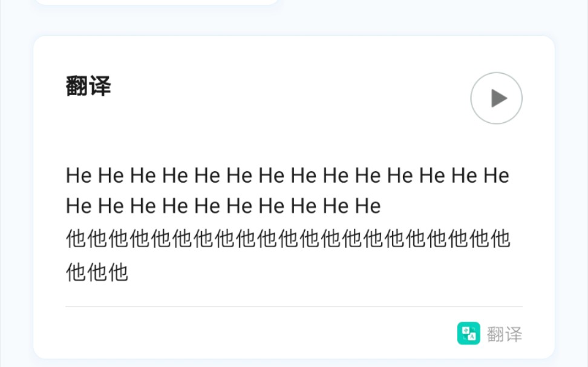
Task: Click the light background below the translation card
Action: point(293,363)
